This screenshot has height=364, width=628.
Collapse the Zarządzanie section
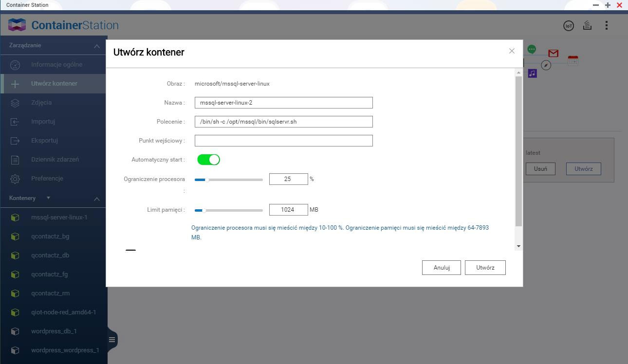click(96, 46)
